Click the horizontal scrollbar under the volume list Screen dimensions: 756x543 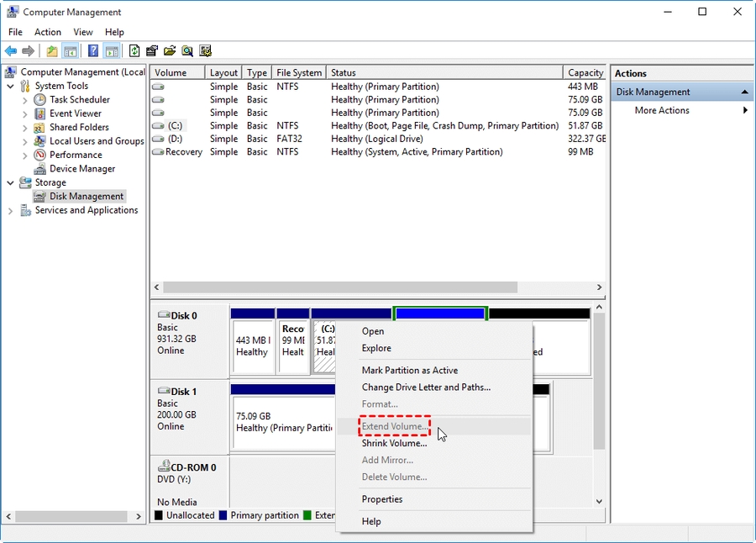coord(336,287)
